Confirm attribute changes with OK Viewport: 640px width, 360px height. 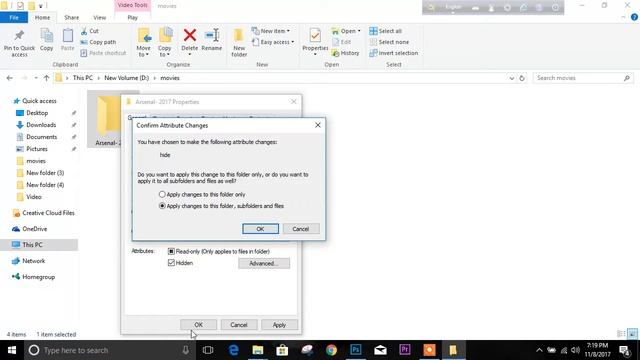(x=260, y=229)
